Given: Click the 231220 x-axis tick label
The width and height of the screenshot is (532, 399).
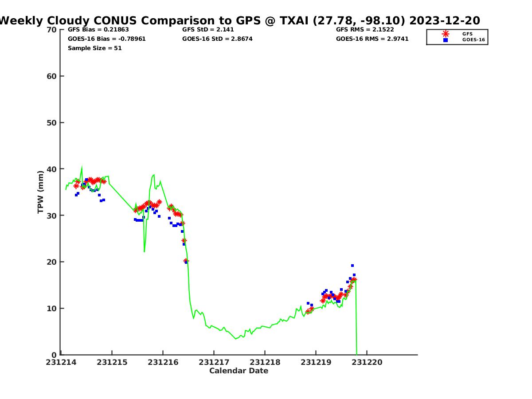Looking at the screenshot, I should point(367,362).
